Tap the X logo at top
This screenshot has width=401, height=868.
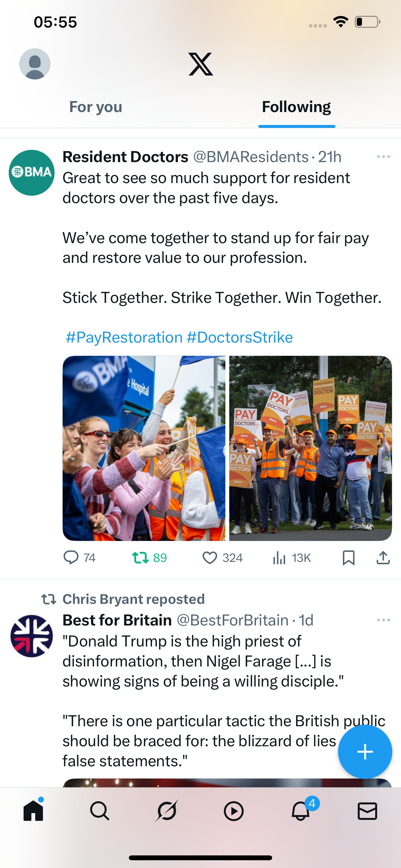pyautogui.click(x=201, y=64)
